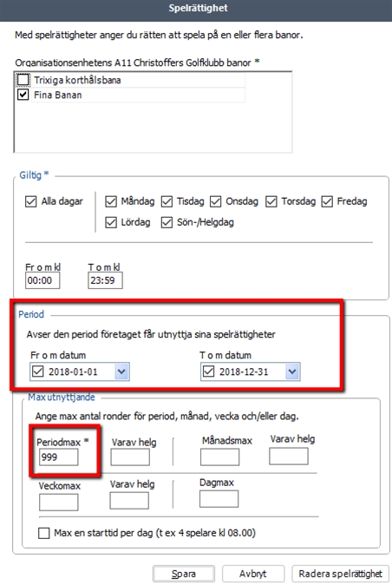
Task: Check the Trixiga korthålsbana course checkbox
Action: pyautogui.click(x=23, y=80)
